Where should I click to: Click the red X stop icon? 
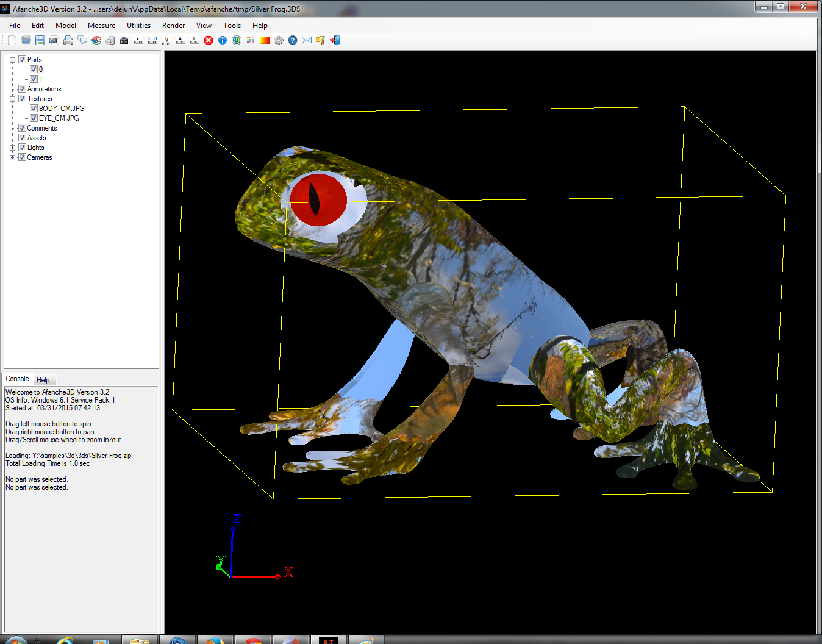(209, 40)
